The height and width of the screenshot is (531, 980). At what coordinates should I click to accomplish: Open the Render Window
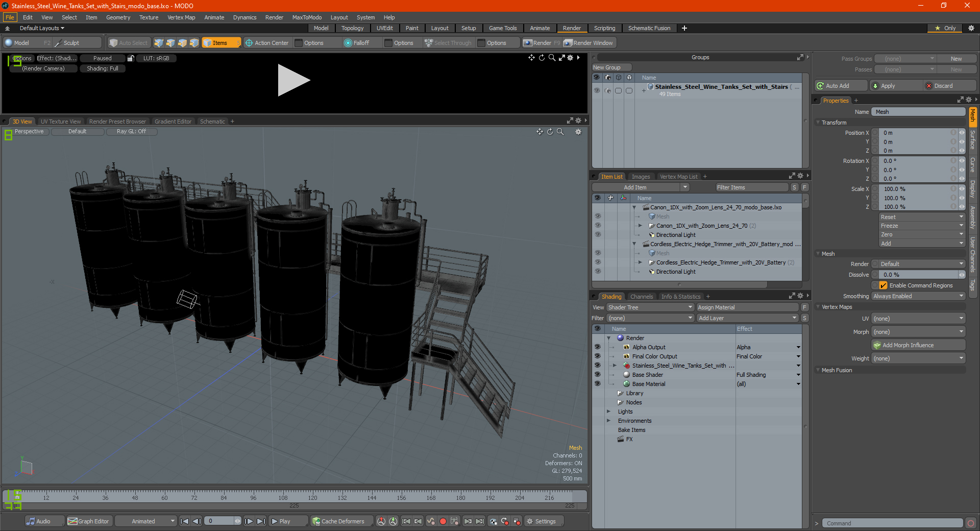point(589,43)
